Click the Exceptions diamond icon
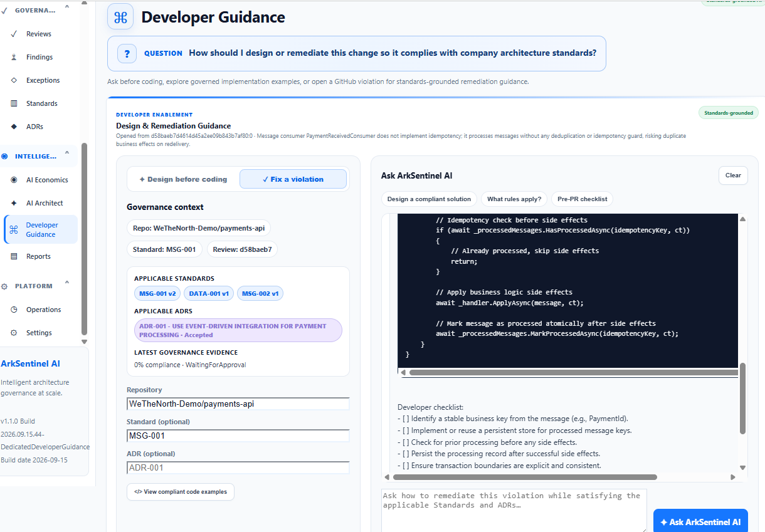This screenshot has width=765, height=532. [x=14, y=80]
